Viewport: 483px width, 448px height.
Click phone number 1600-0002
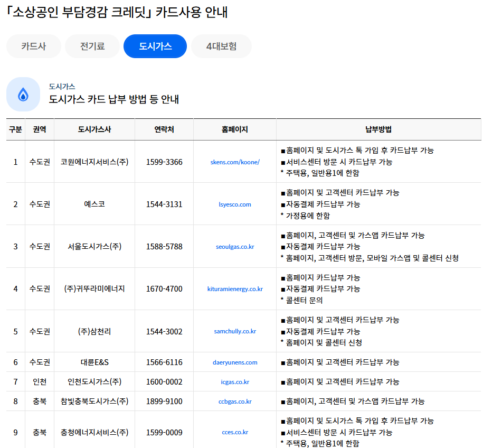(x=164, y=382)
